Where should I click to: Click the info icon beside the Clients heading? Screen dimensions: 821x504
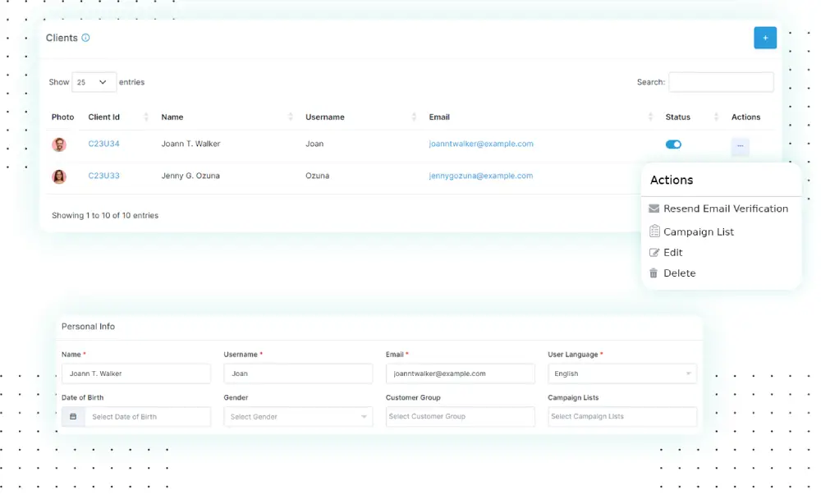click(x=85, y=38)
